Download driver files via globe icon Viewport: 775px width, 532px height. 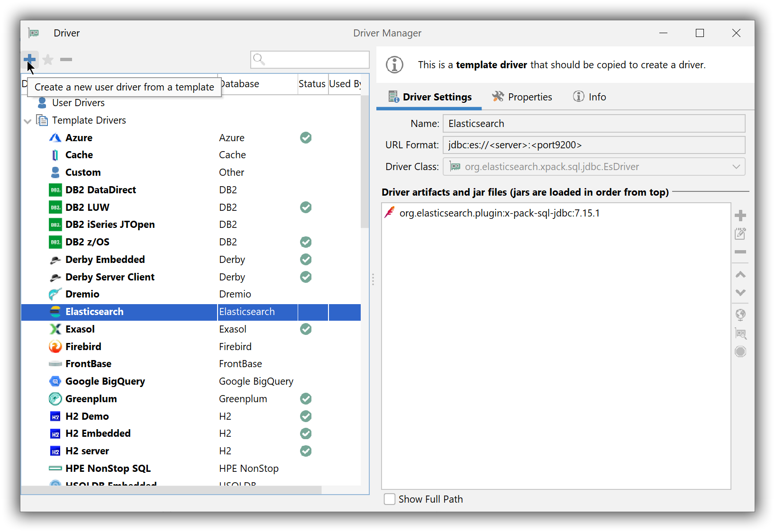[x=740, y=315]
